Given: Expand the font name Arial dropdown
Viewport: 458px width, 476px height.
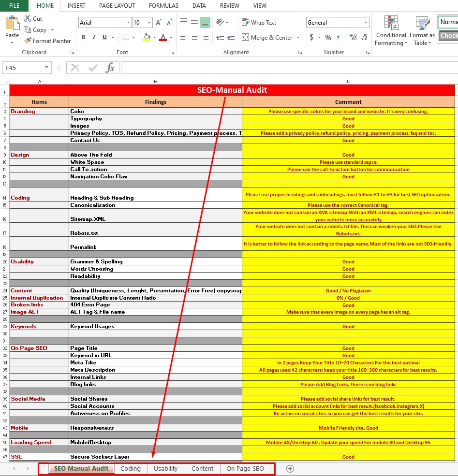Looking at the screenshot, I should [128, 23].
